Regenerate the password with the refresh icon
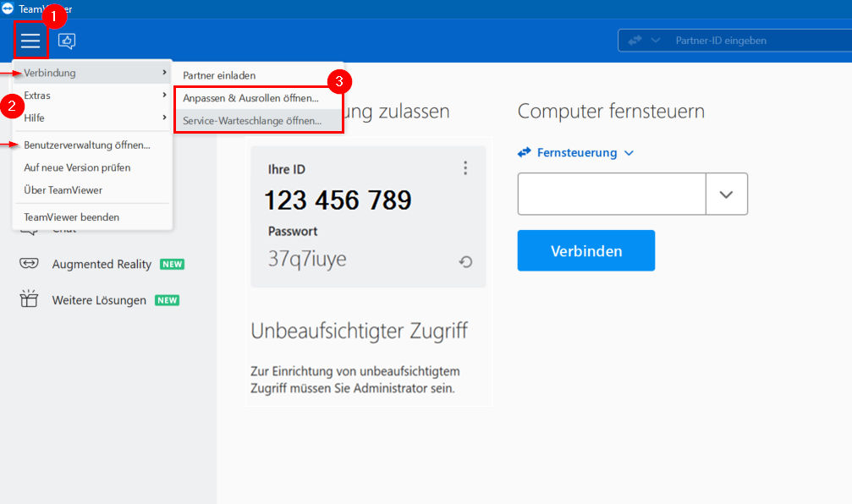The height and width of the screenshot is (504, 852). tap(465, 262)
